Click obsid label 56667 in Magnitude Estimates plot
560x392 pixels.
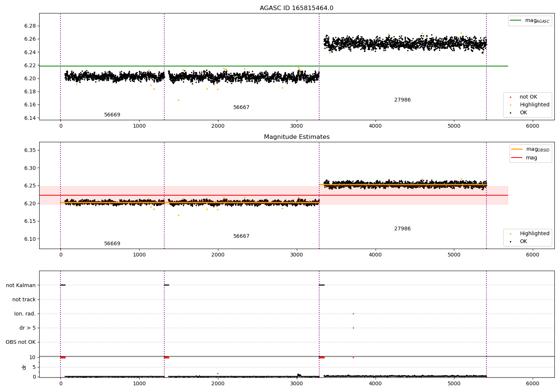241,236
